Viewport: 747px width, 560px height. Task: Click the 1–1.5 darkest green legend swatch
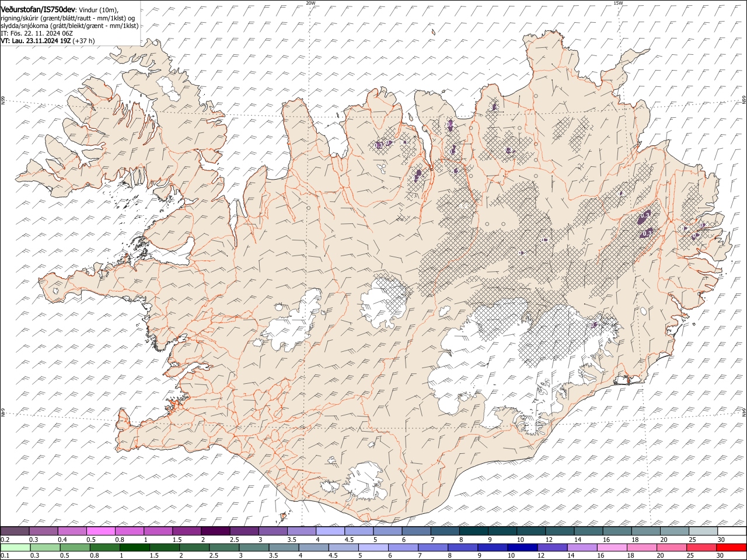pyautogui.click(x=134, y=547)
